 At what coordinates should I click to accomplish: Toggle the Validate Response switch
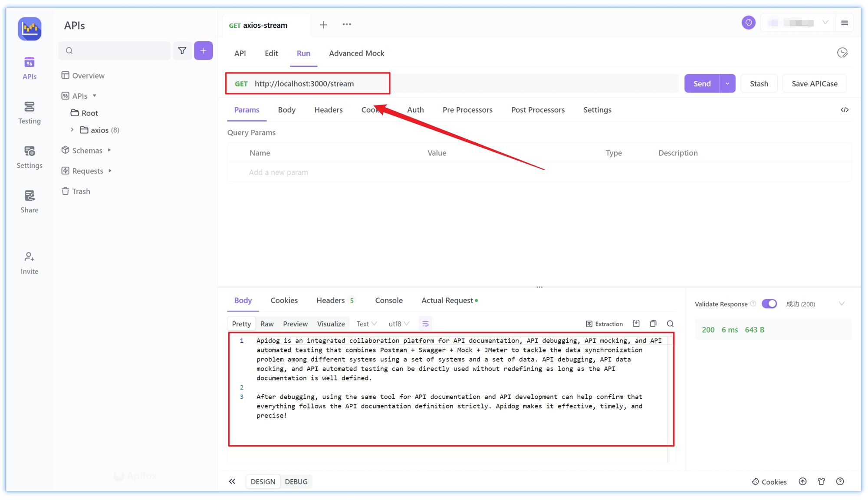(769, 304)
